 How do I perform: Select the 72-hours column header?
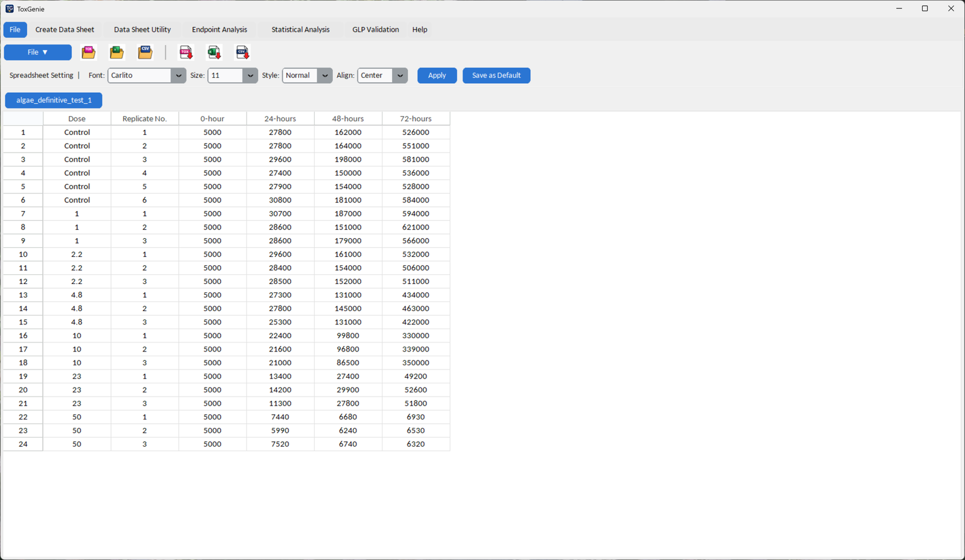tap(416, 119)
